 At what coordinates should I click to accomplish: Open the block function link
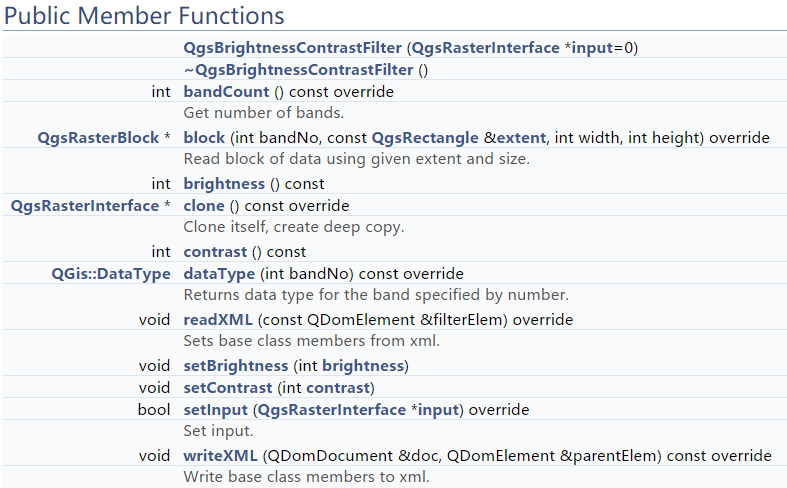click(204, 137)
